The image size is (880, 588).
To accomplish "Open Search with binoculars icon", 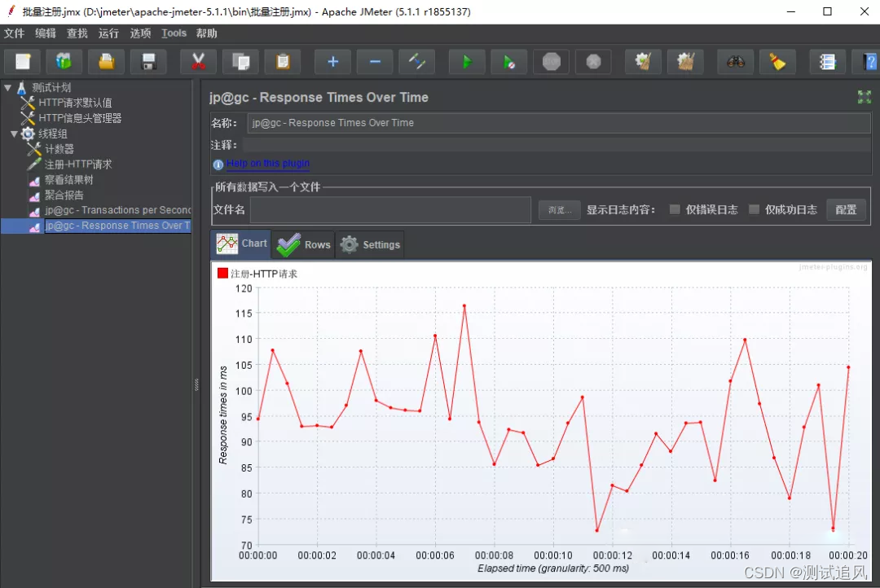I will 736,62.
